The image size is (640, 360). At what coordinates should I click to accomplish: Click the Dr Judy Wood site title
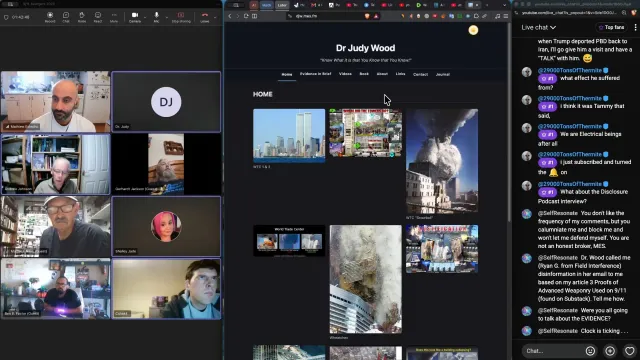[365, 48]
